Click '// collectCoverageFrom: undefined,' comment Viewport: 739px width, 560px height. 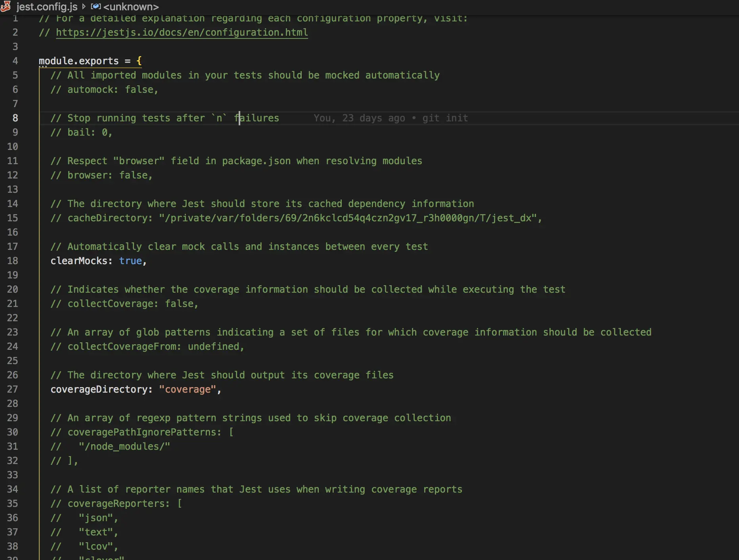click(x=147, y=347)
